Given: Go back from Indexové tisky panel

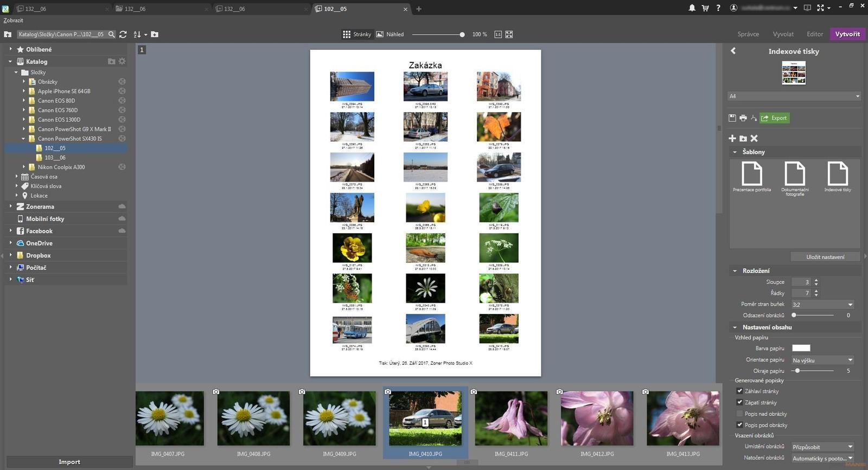Looking at the screenshot, I should tap(733, 51).
